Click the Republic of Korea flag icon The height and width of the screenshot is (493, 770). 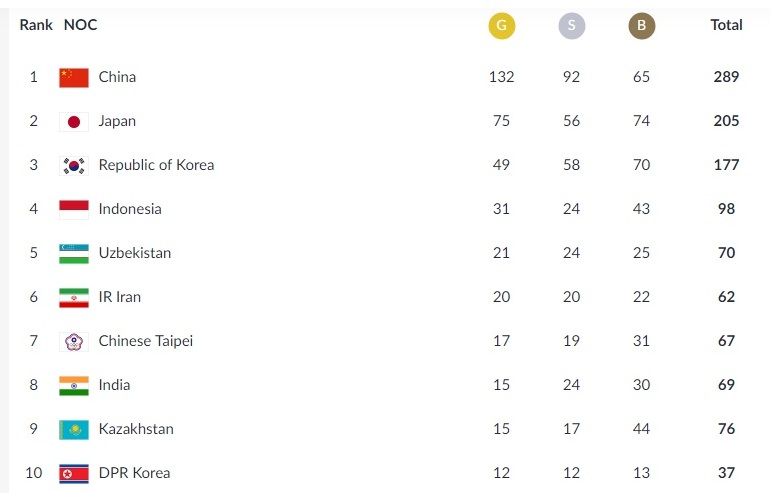coord(74,165)
